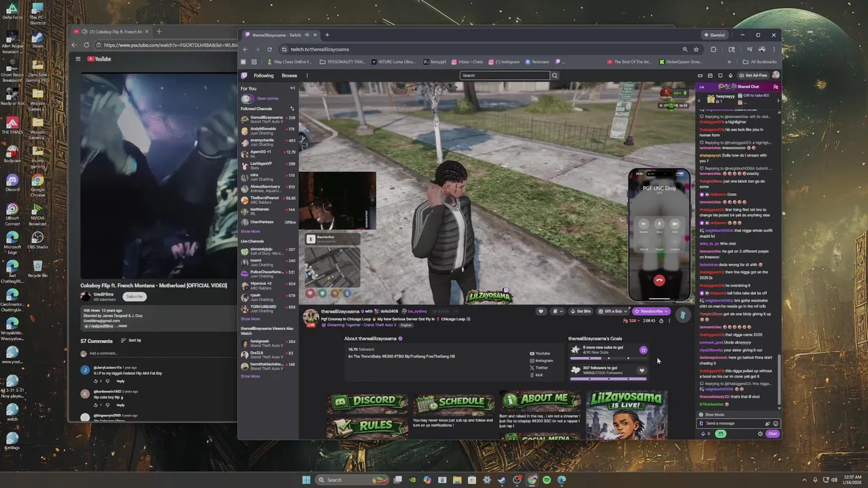Viewport: 868px width, 488px height.
Task: Switch to the therealillzayosama Twitch browser tab
Action: (279, 35)
